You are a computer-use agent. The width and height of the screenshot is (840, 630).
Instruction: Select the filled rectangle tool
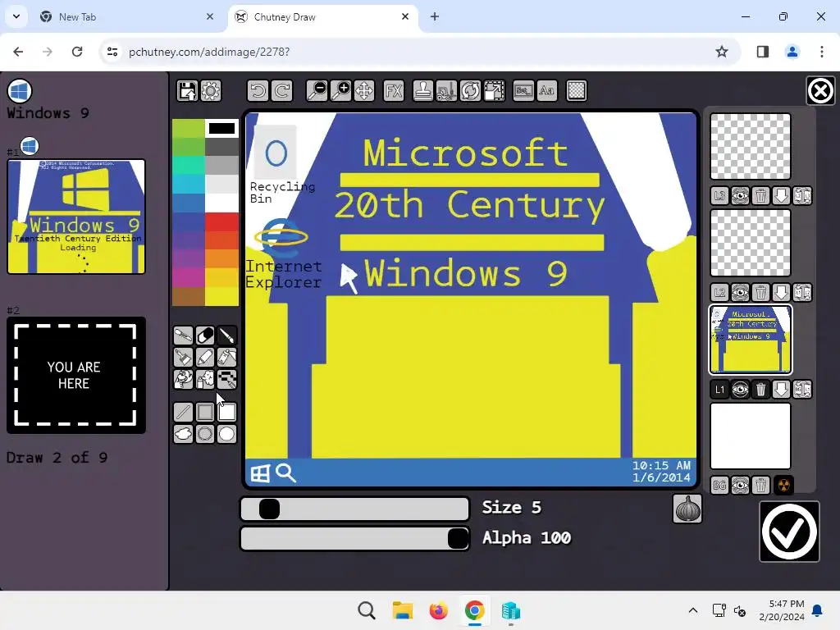click(226, 412)
